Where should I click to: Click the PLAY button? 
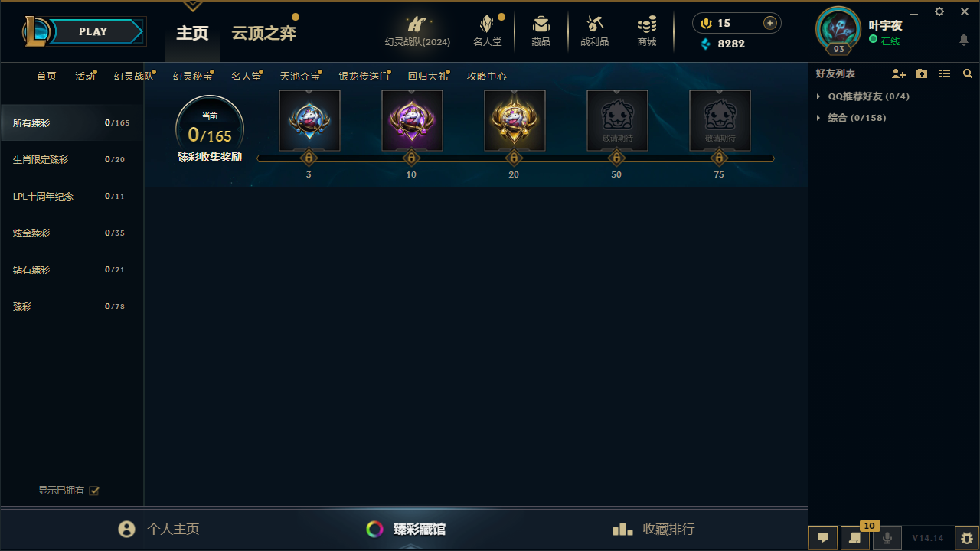93,31
